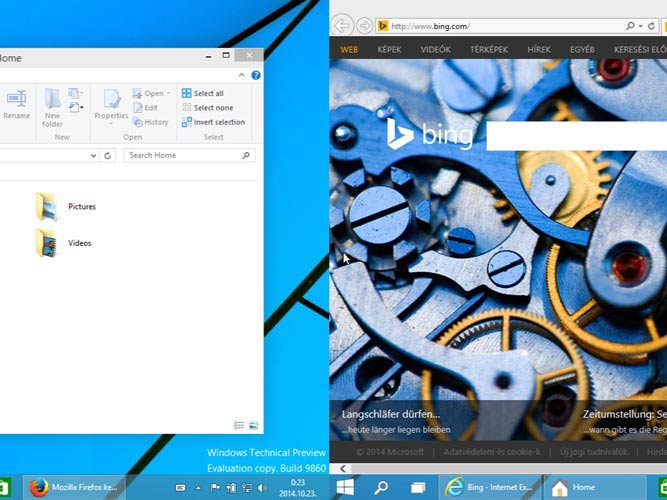Open the IE address bar dropdown arrow
The image size is (667, 500).
click(x=640, y=26)
